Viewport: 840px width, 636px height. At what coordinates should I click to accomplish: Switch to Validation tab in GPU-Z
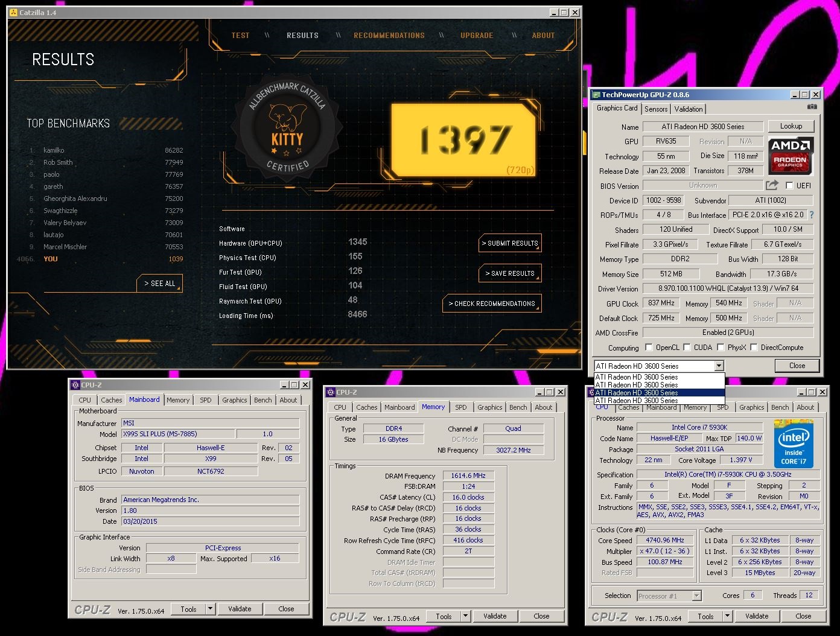[x=689, y=109]
